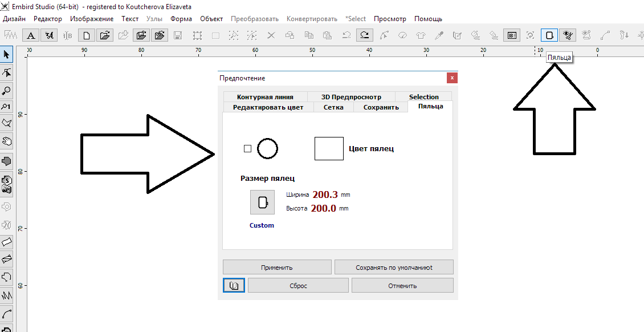The width and height of the screenshot is (644, 332).
Task: Select the arrow pointer tool
Action: [7, 55]
